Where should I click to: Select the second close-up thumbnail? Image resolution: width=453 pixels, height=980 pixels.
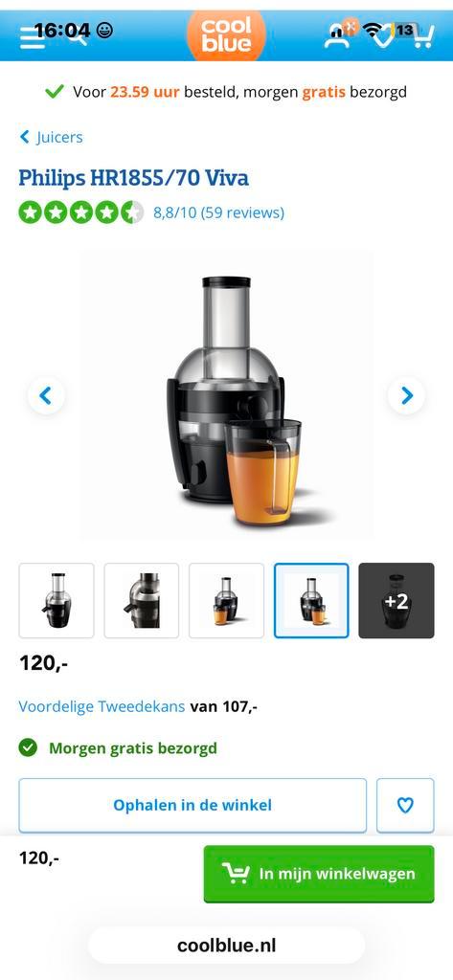[x=142, y=601]
